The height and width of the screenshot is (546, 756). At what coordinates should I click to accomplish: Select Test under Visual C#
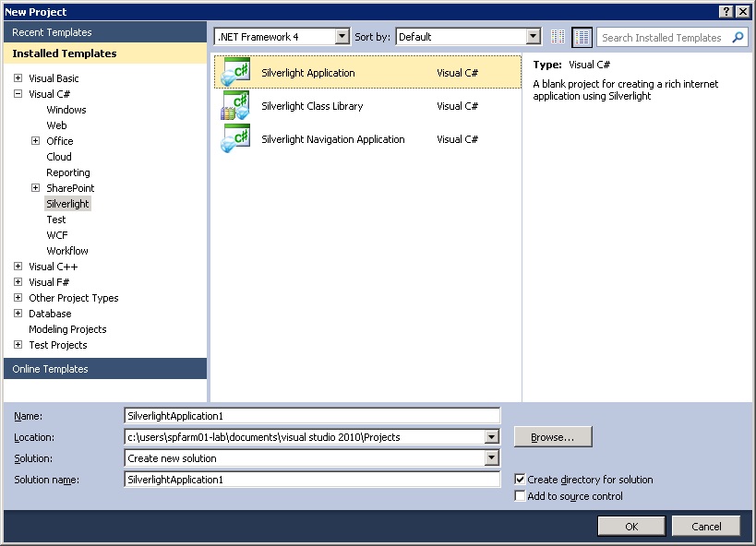pos(56,220)
